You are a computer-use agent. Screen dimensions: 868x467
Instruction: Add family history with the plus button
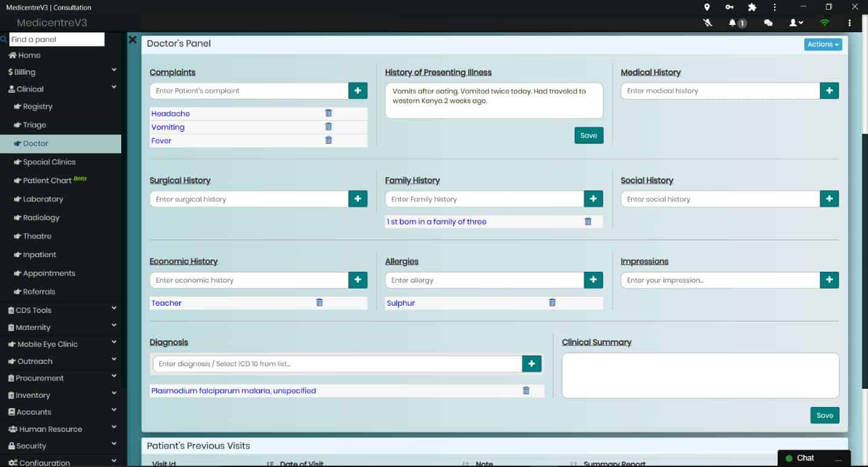593,199
